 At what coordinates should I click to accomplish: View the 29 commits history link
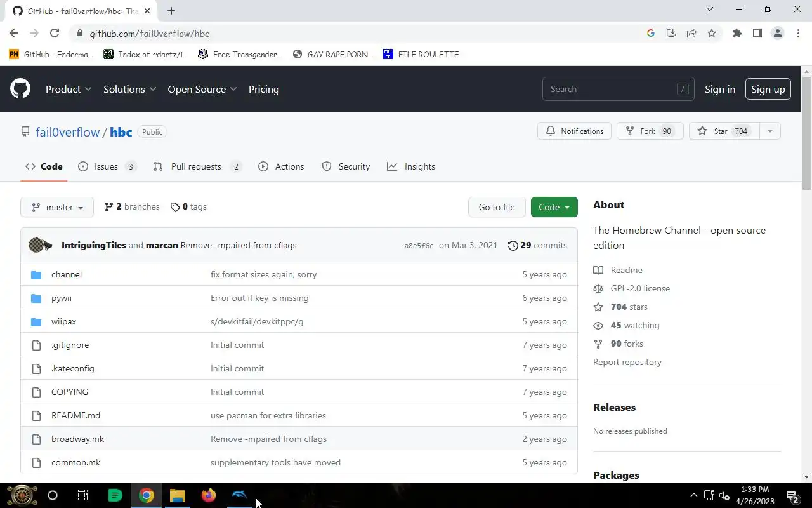point(537,245)
